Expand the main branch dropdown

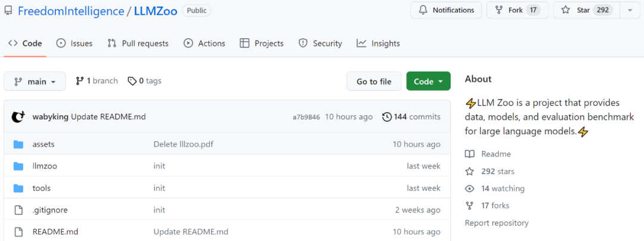(x=35, y=81)
